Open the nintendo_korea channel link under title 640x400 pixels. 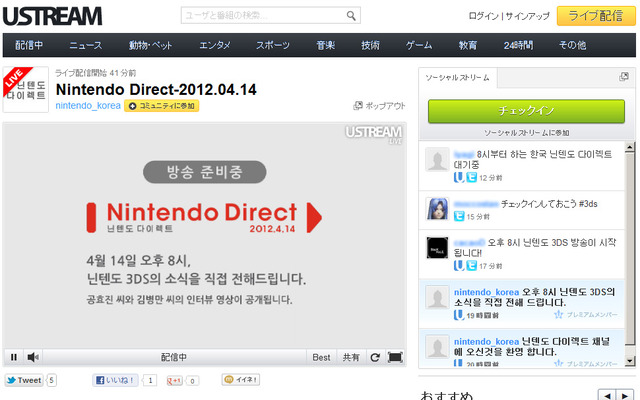click(88, 106)
